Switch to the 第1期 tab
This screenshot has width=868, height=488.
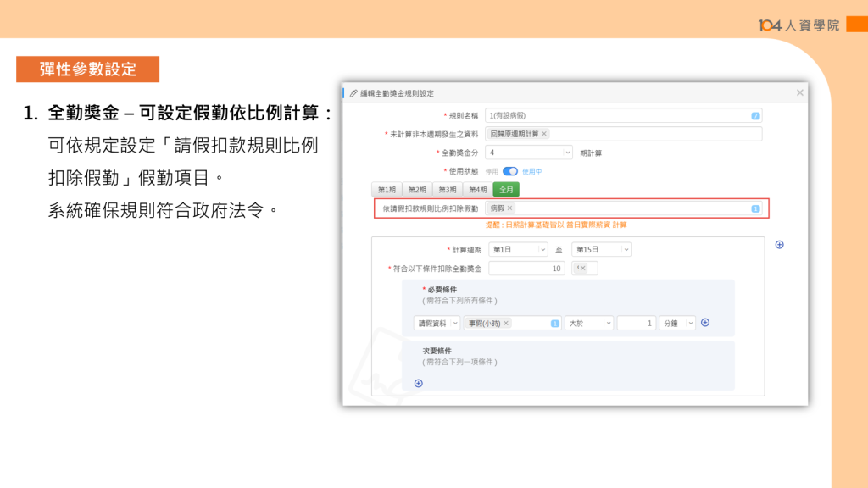click(x=387, y=190)
